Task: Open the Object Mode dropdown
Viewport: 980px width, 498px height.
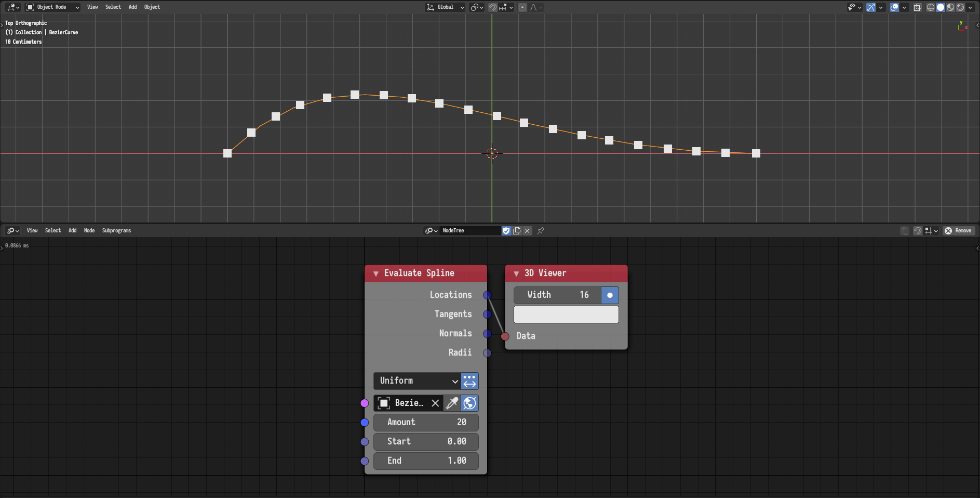Action: click(52, 7)
